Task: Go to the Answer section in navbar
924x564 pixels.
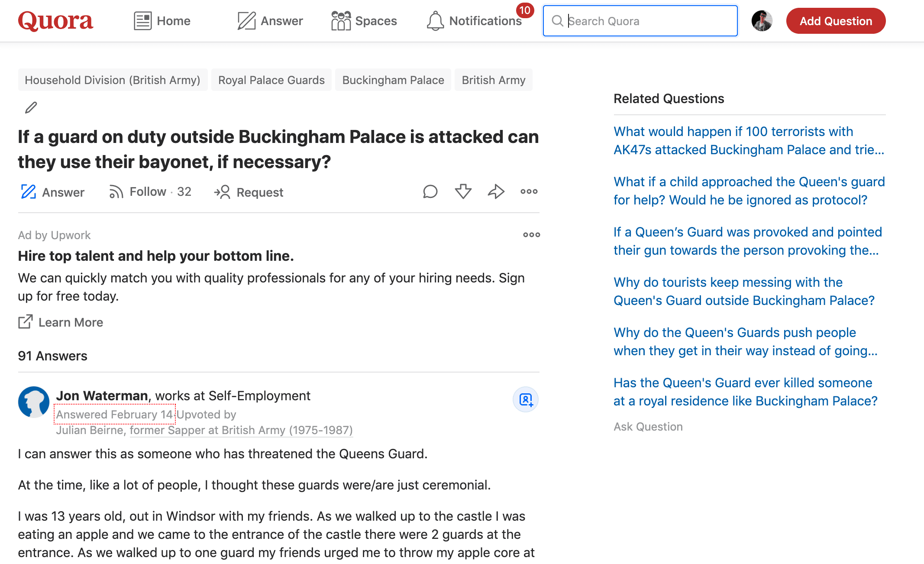Action: tap(270, 21)
